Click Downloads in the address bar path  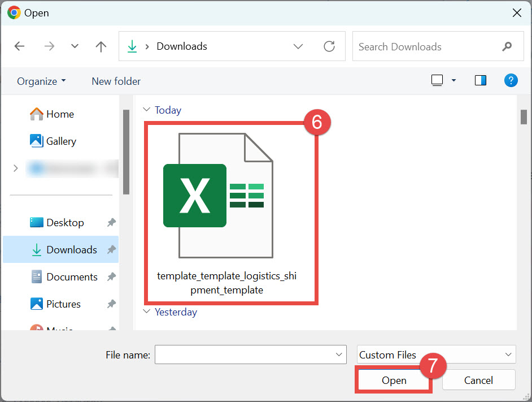click(182, 46)
